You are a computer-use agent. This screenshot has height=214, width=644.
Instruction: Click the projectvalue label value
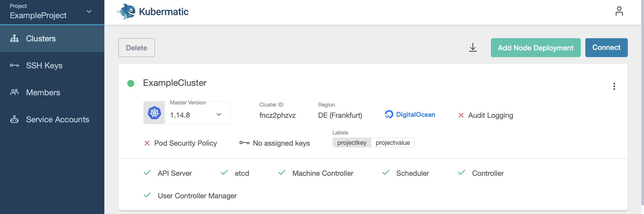pos(393,143)
